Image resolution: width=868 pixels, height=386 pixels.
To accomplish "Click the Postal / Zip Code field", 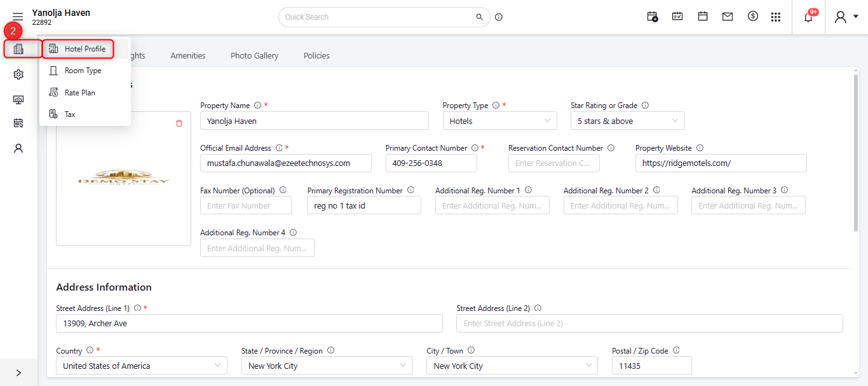I will tap(652, 366).
